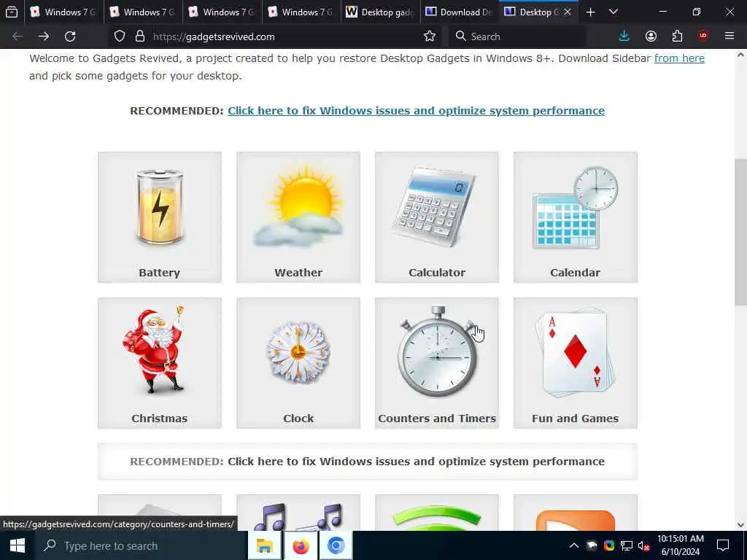Click the Clock label link
747x560 pixels.
pos(298,418)
